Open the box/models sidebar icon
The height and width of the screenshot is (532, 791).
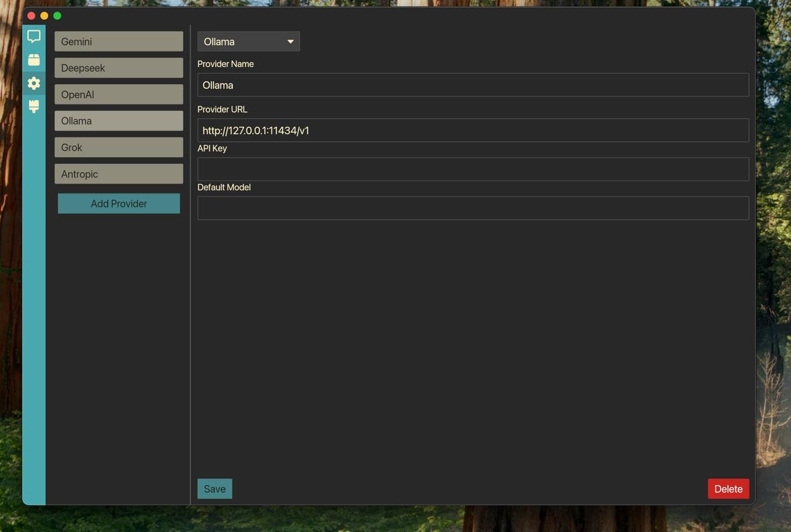[34, 60]
